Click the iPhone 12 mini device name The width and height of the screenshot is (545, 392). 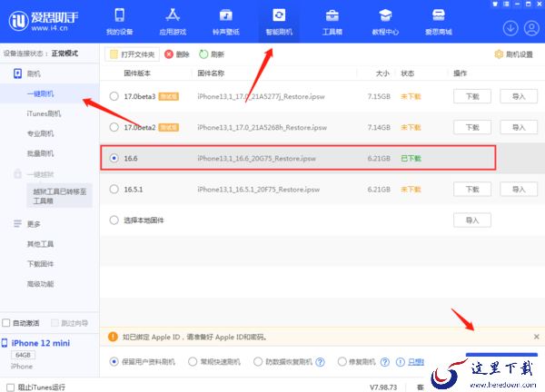(x=41, y=343)
